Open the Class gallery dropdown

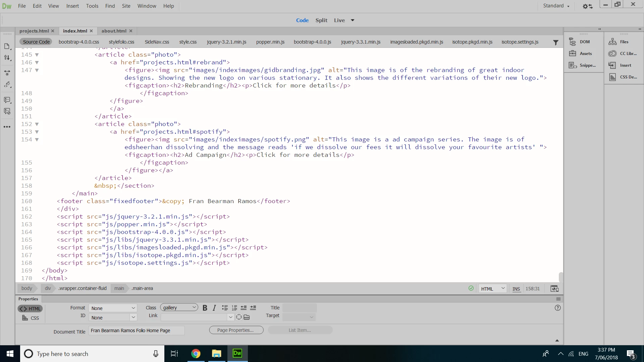point(179,308)
